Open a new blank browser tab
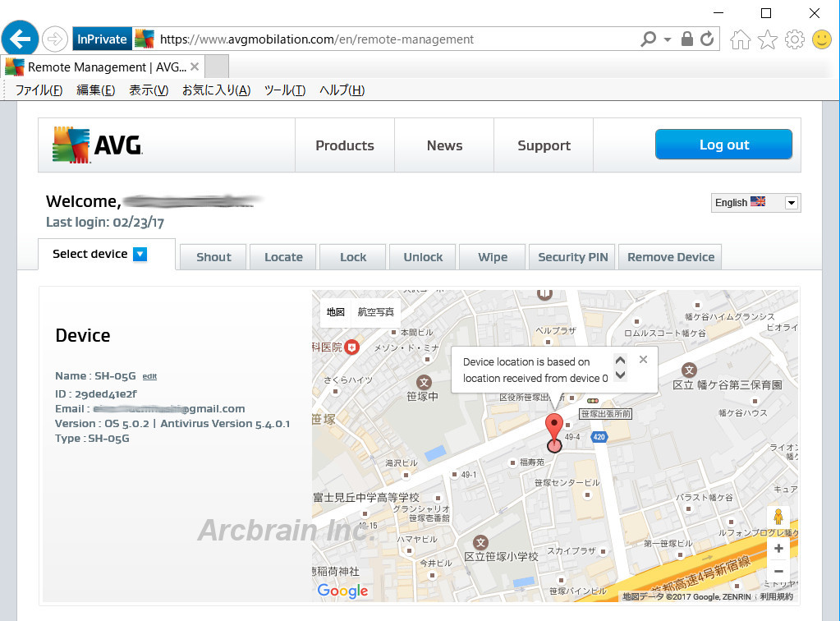The image size is (840, 621). click(x=217, y=67)
